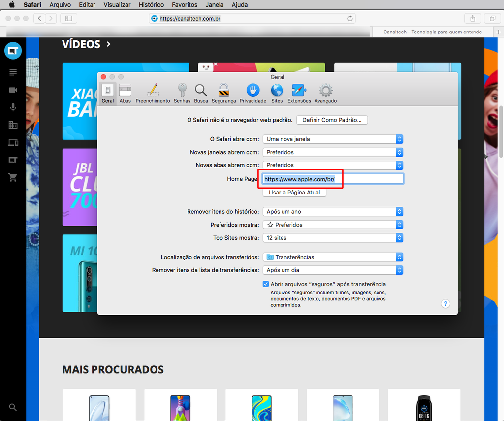
Task: Click the help question mark button
Action: 445,304
